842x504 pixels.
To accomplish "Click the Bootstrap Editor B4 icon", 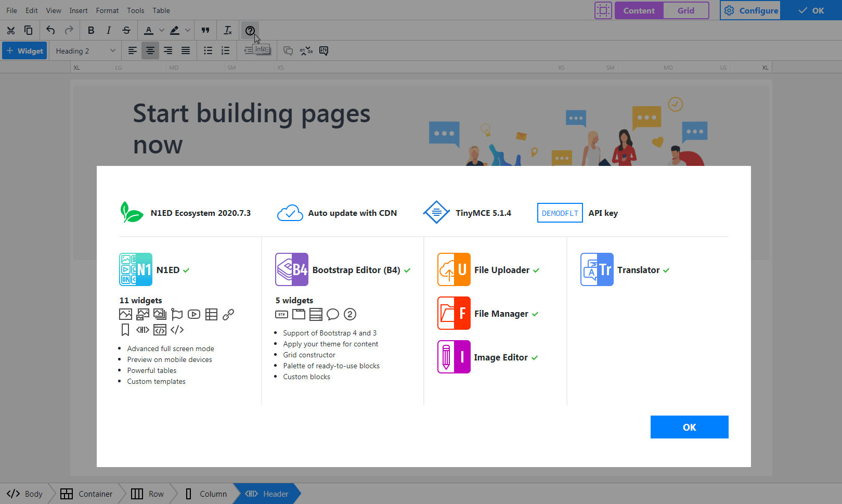I will pyautogui.click(x=292, y=269).
